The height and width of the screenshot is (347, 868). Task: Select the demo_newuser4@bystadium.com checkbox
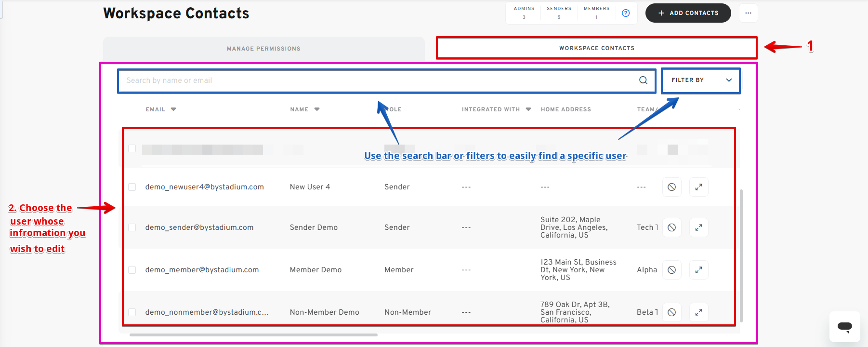click(132, 187)
